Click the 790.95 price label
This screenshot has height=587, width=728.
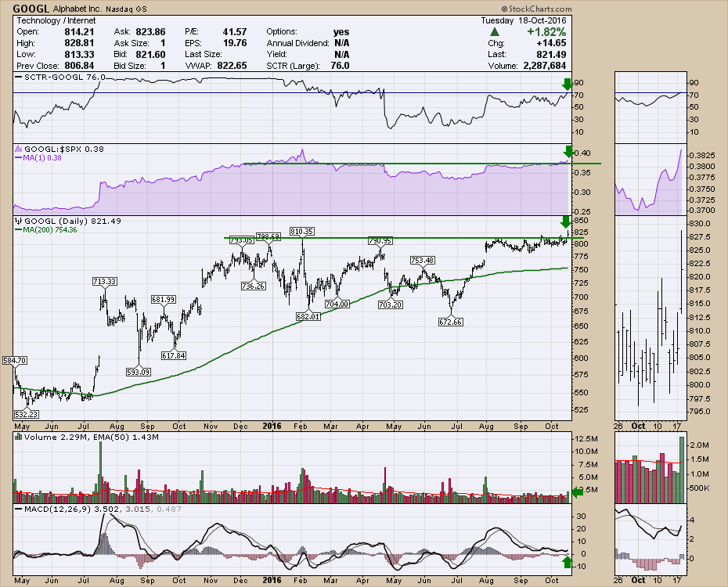[380, 241]
